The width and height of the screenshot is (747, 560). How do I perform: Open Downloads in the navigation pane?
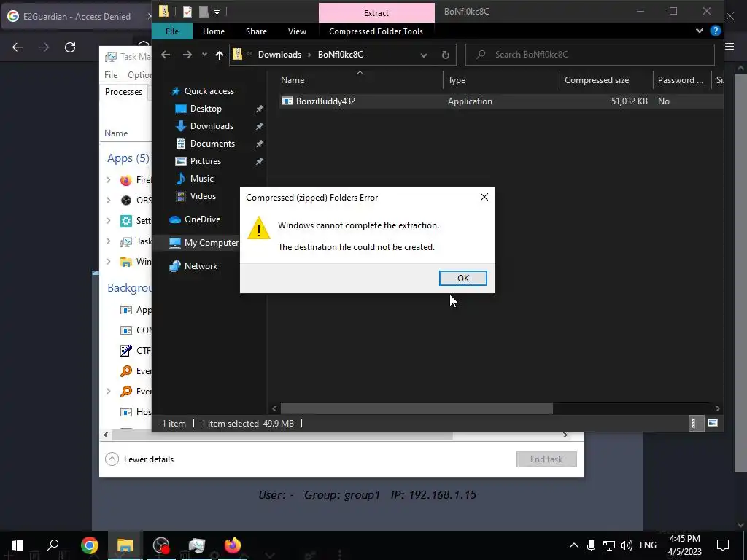point(211,126)
